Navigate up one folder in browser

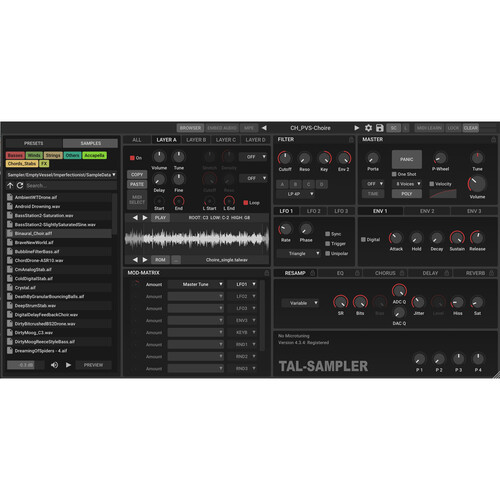pos(10,186)
